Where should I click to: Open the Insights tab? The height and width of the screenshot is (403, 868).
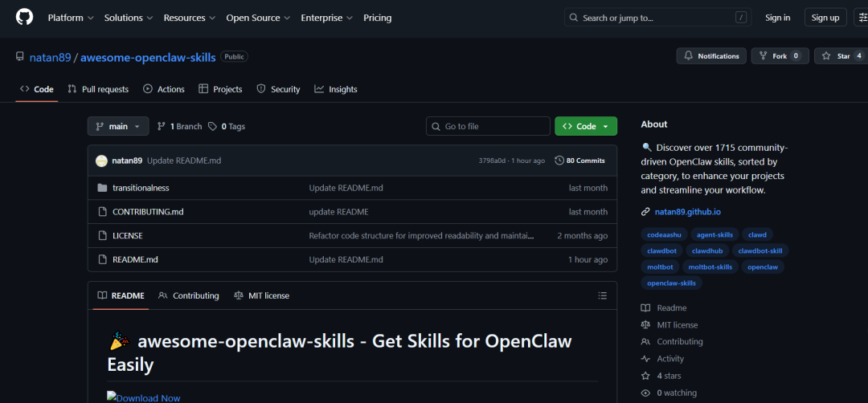[x=336, y=89]
